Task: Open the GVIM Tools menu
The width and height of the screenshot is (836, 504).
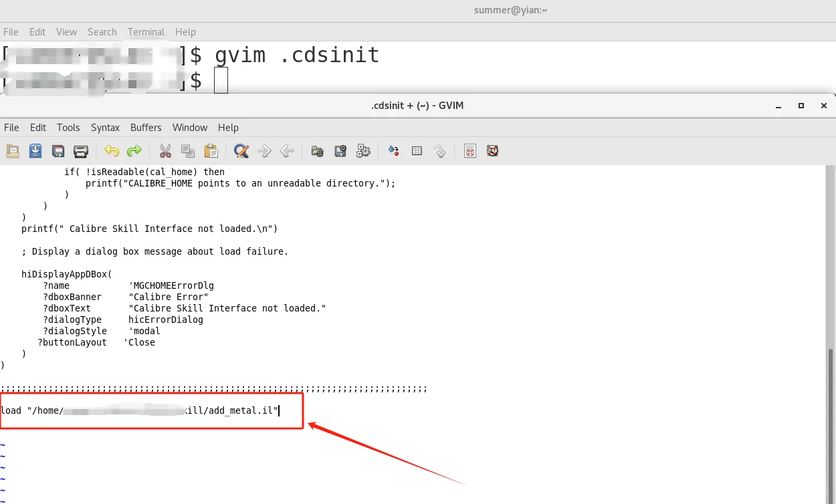Action: (x=68, y=127)
